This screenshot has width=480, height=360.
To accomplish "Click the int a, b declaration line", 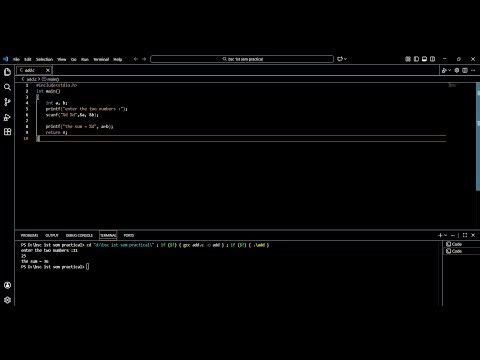I will click(x=56, y=103).
